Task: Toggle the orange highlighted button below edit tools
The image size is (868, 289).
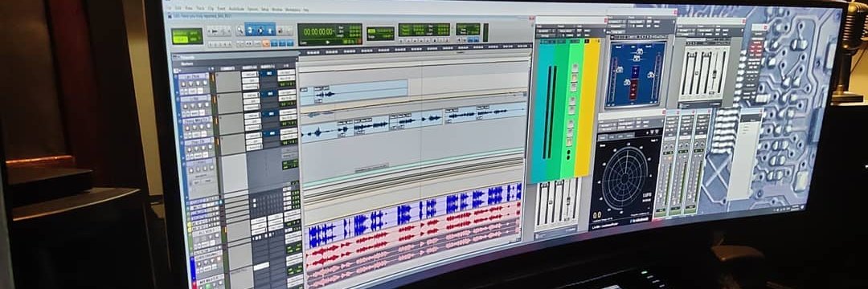Action: [x=266, y=43]
